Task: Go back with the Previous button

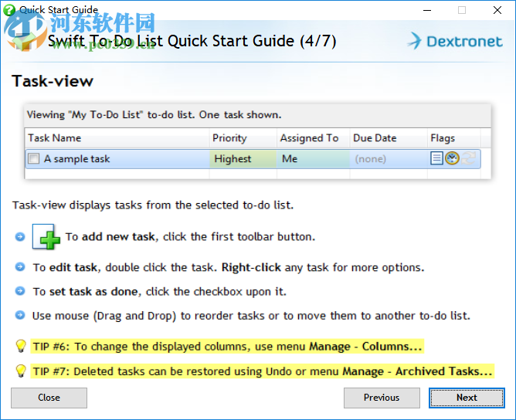Action: pyautogui.click(x=382, y=398)
